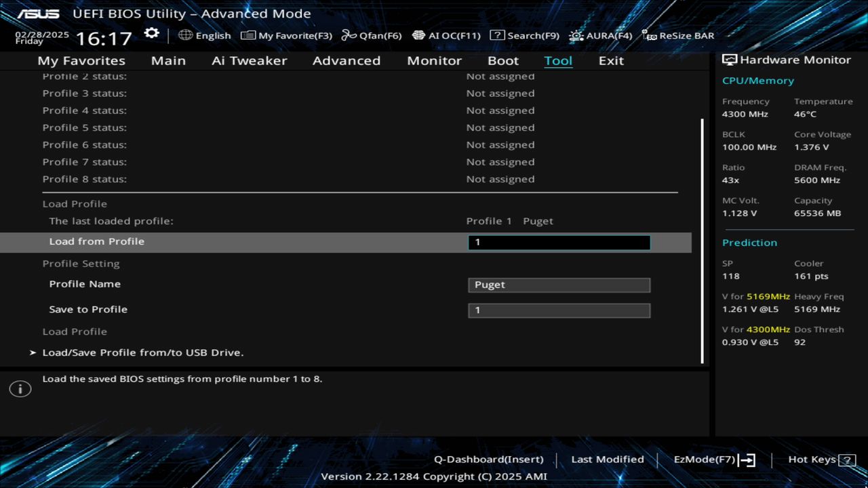Click the vertical scrollbar of the settings list
Viewport: 868px width, 488px height.
point(702,241)
